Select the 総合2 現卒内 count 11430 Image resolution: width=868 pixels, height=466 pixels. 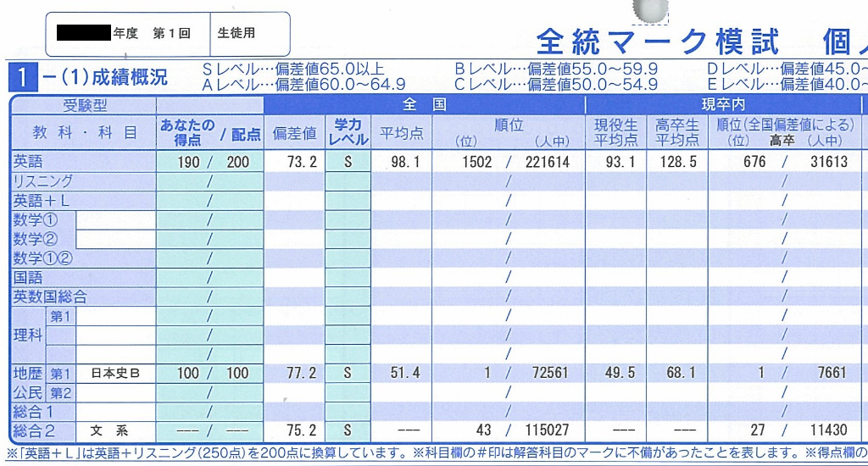(829, 430)
